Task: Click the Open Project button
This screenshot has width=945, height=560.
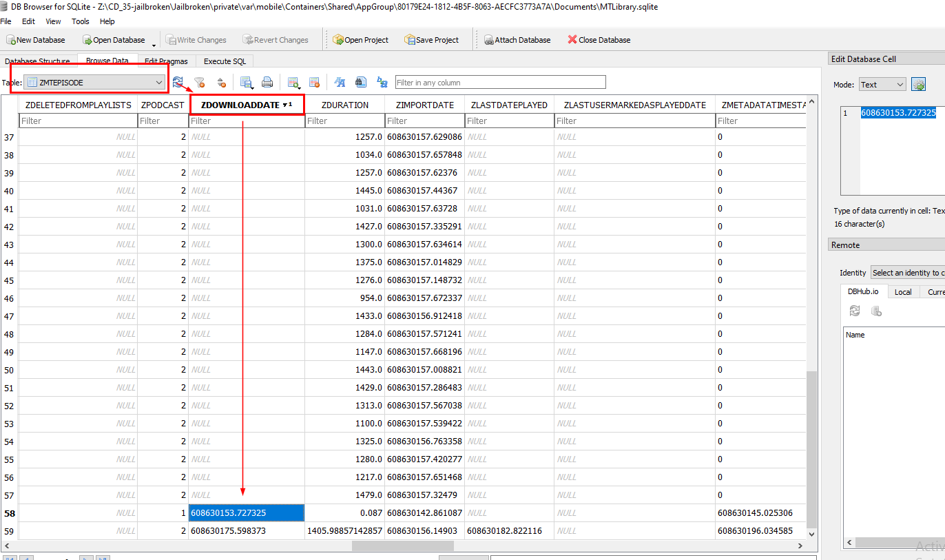Action: pos(361,40)
